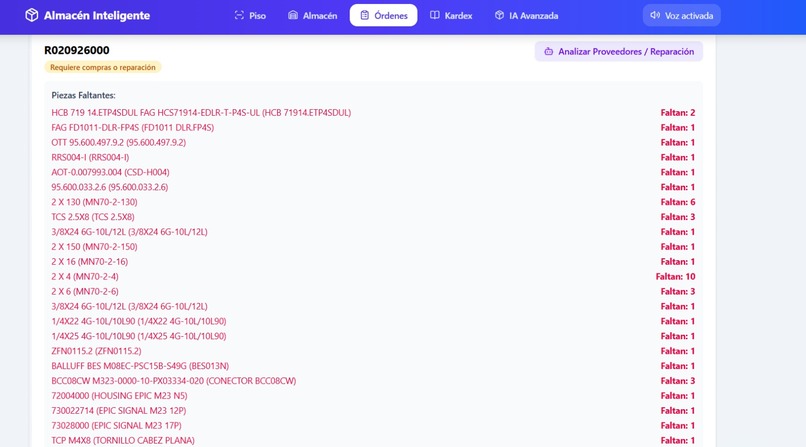
Task: Click the Almacén Inteligente cube logo icon
Action: 31,15
